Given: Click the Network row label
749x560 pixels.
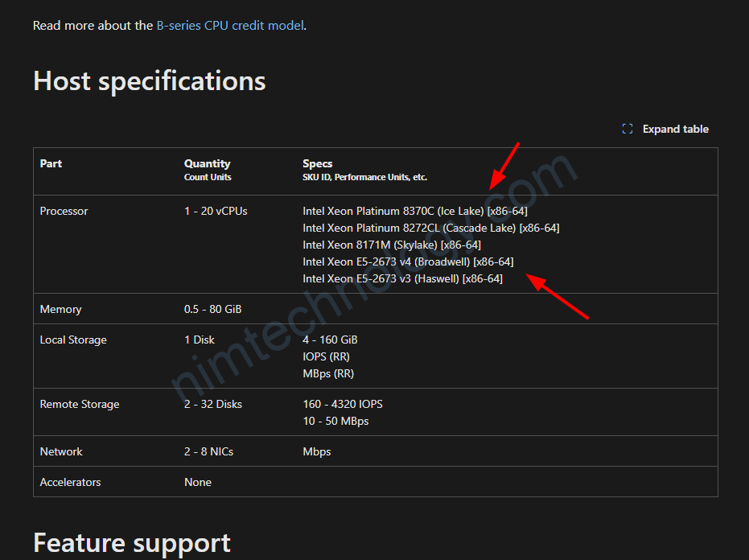Looking at the screenshot, I should (61, 451).
